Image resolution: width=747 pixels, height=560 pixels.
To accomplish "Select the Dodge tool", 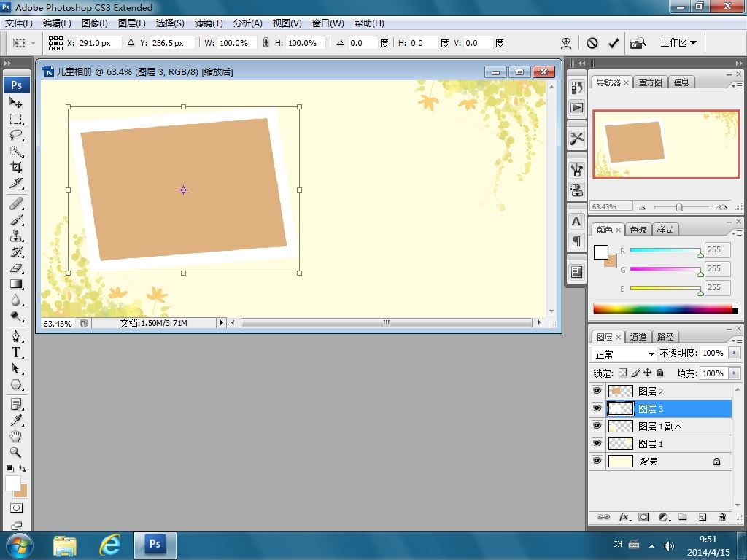I will 16,316.
